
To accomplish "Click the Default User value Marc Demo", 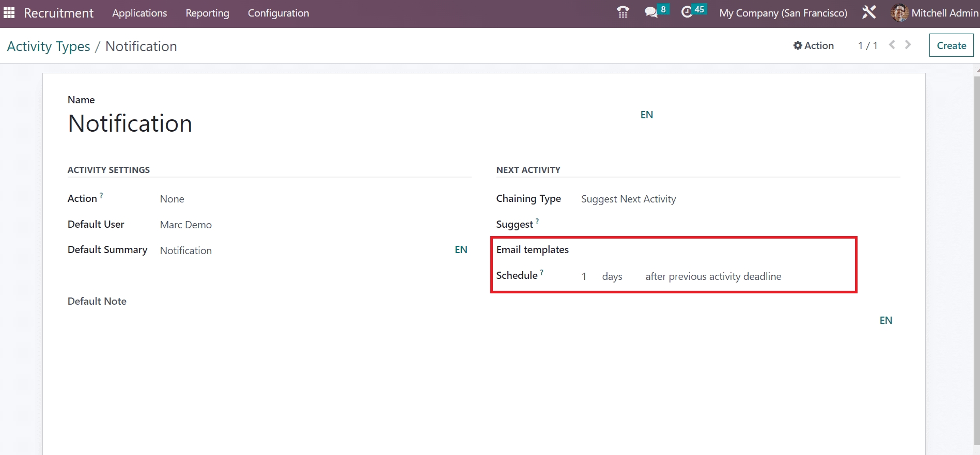I will pos(186,225).
